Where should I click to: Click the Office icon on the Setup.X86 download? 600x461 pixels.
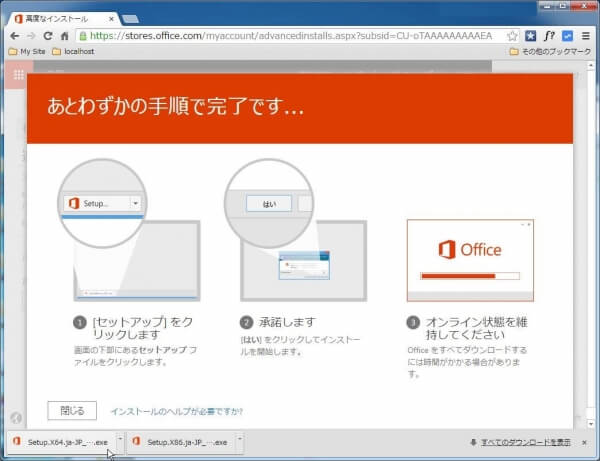(136, 441)
